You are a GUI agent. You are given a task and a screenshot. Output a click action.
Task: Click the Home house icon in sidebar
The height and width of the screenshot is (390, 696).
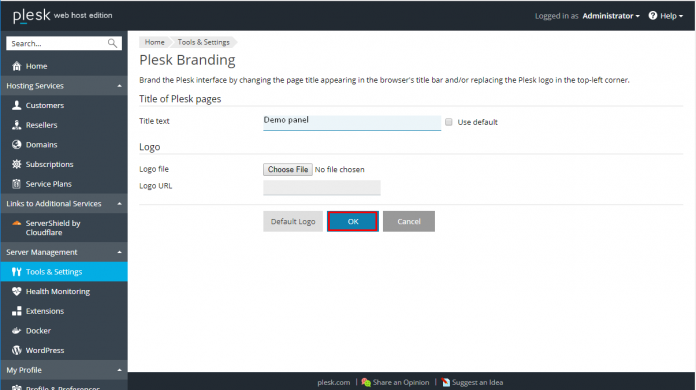pyautogui.click(x=16, y=66)
